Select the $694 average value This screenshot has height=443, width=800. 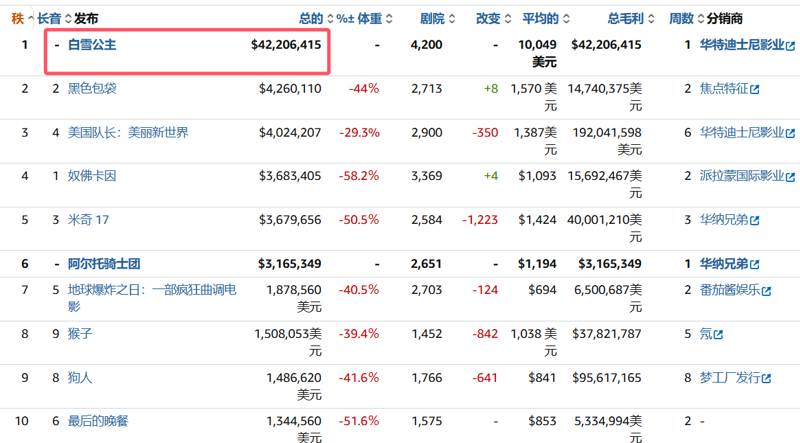tap(542, 290)
